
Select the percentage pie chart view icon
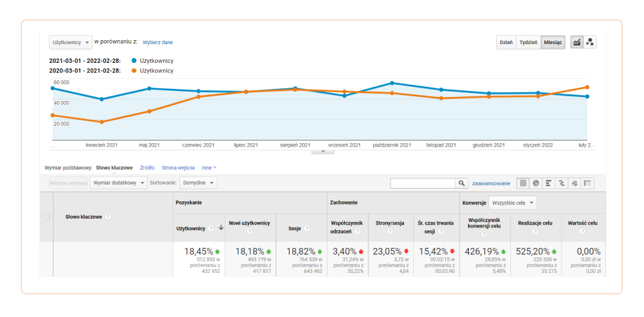(x=536, y=183)
